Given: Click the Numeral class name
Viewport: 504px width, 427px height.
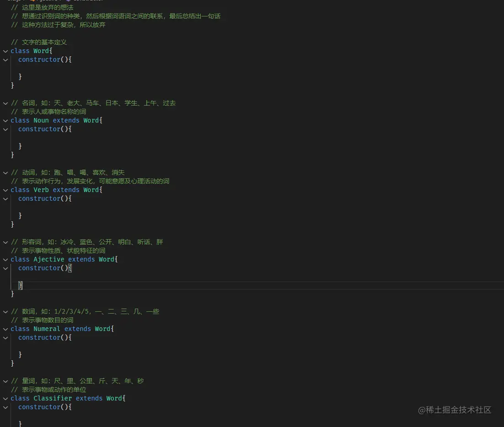Looking at the screenshot, I should click(47, 329).
